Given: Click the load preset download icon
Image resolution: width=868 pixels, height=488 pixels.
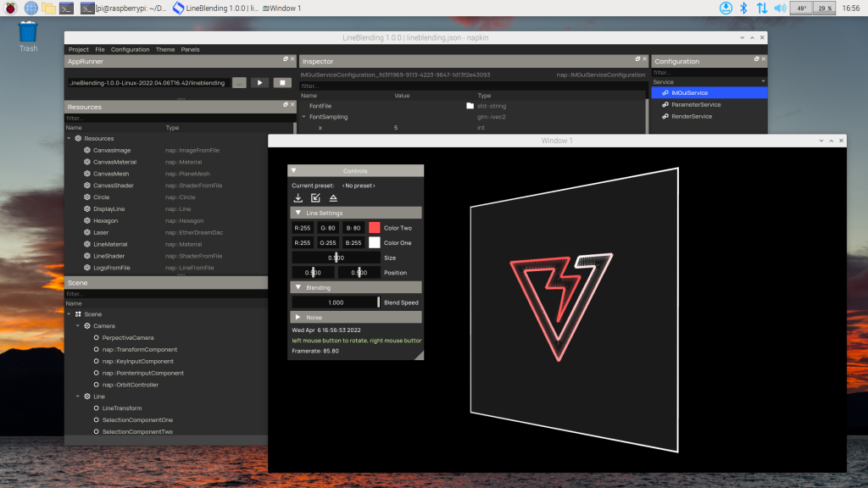Looking at the screenshot, I should 298,198.
